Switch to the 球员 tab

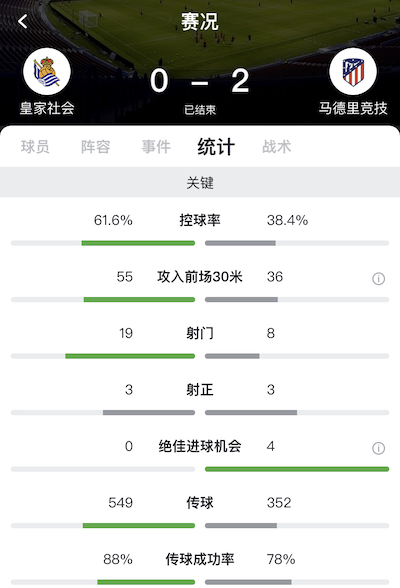click(x=35, y=147)
